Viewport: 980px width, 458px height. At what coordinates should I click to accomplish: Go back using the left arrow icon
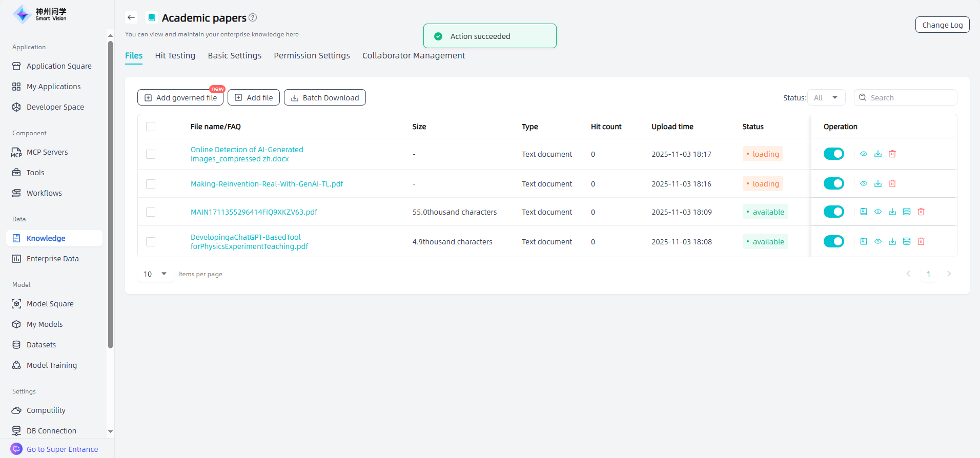click(131, 17)
